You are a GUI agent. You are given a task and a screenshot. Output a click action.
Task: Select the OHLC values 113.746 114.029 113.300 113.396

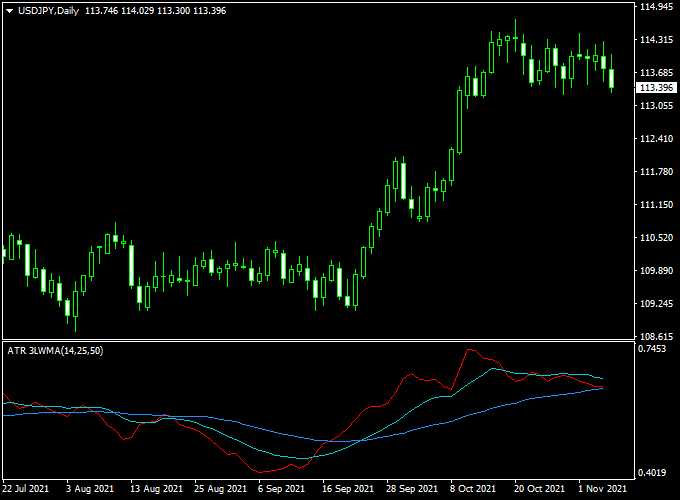155,11
